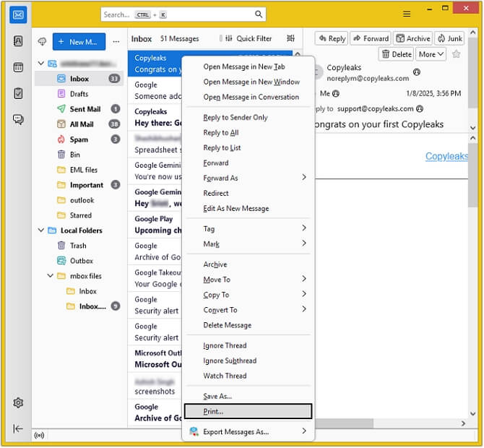The width and height of the screenshot is (484, 448).
Task: Click the Get Messages cloud icon
Action: [42, 41]
